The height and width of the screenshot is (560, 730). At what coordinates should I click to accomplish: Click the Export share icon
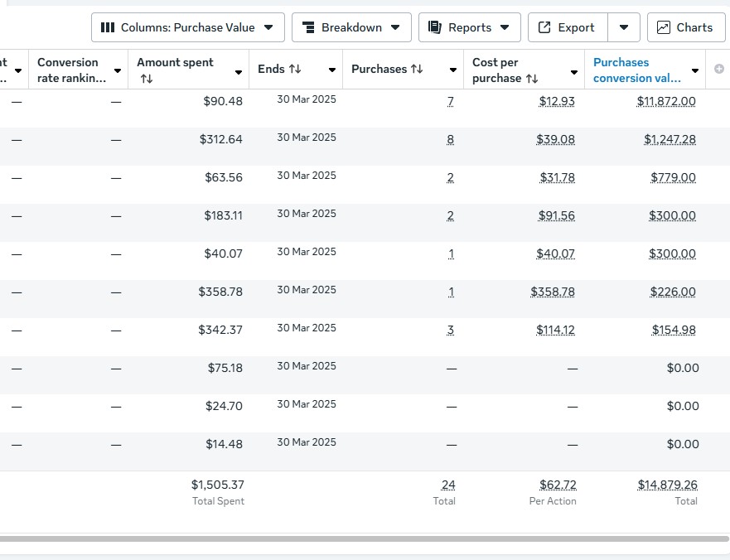[x=544, y=27]
